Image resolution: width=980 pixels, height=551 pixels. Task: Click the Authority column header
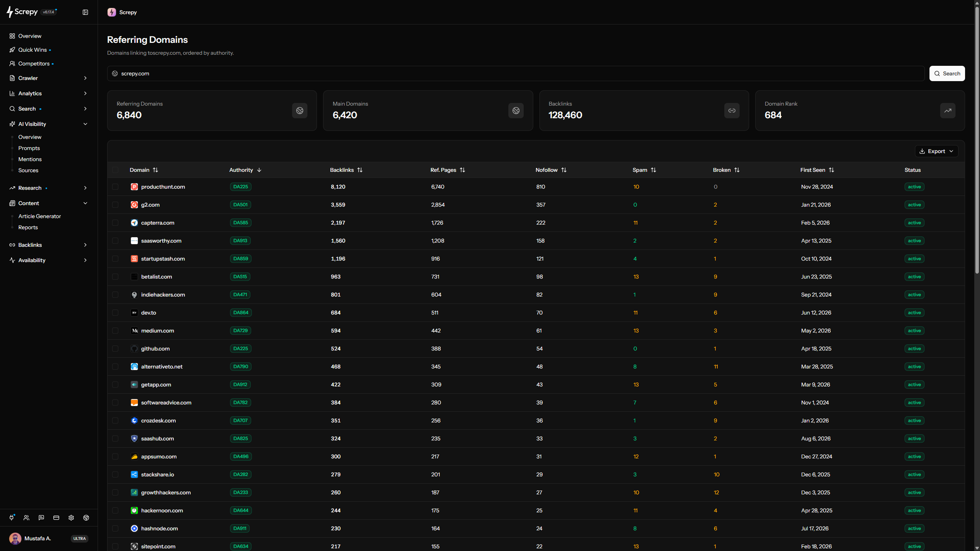point(245,170)
